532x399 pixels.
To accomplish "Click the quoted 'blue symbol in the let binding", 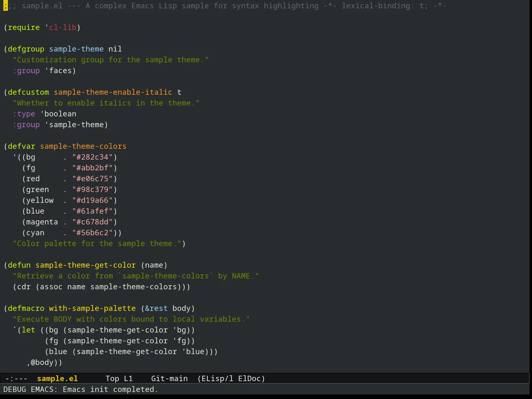I will pos(193,352).
